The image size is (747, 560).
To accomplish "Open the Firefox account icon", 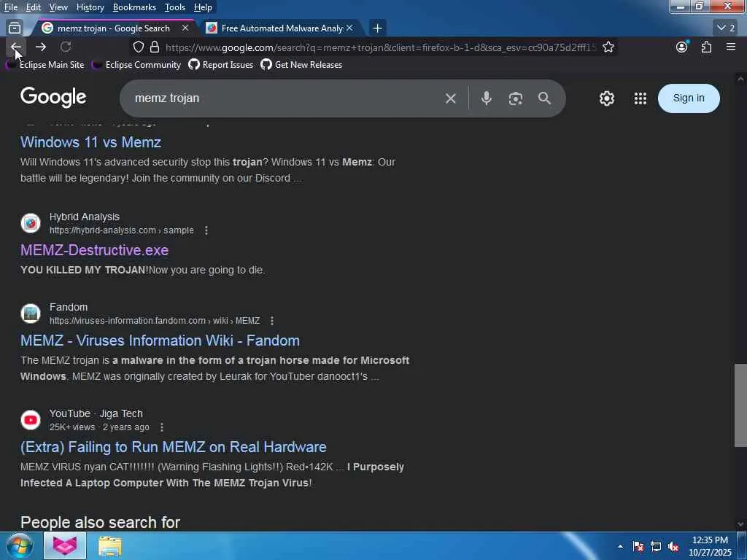I will click(682, 47).
